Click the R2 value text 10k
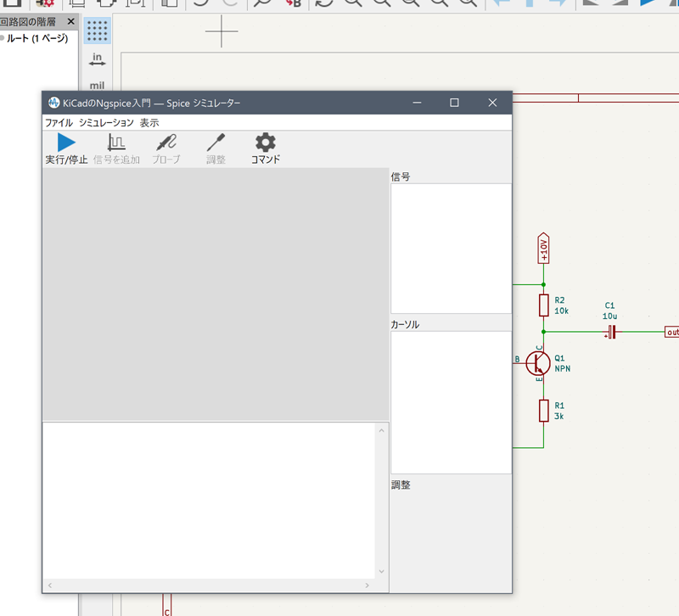The width and height of the screenshot is (679, 616). [x=561, y=311]
